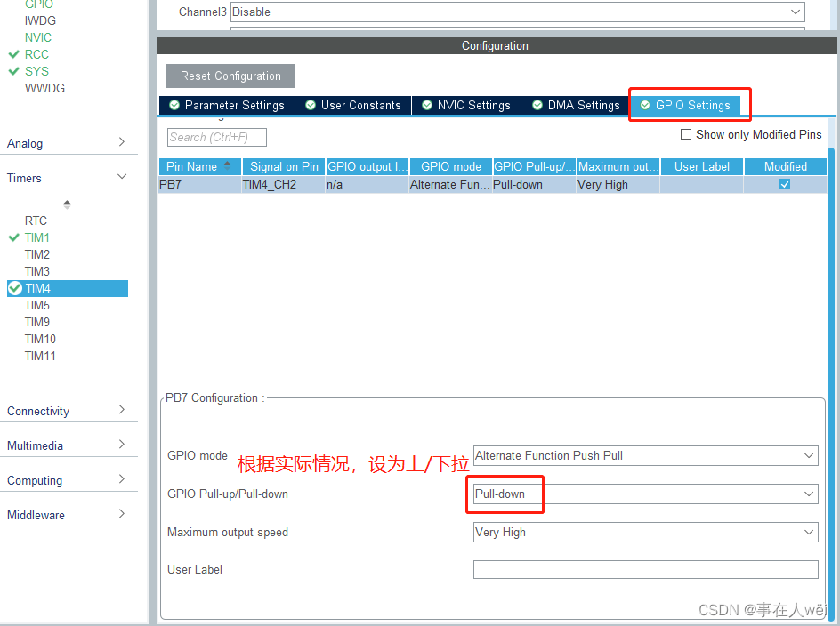The image size is (840, 626).
Task: Expand the Middleware category
Action: 69,515
